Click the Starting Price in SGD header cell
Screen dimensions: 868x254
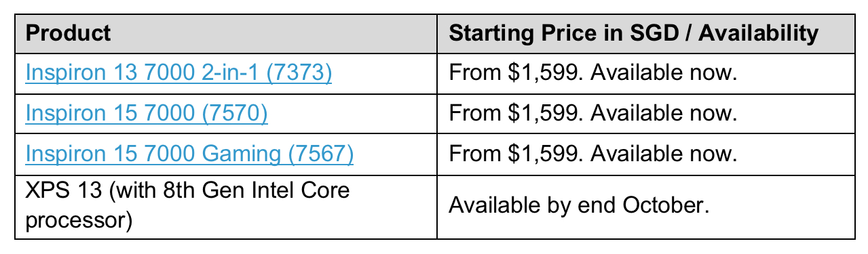tap(645, 33)
